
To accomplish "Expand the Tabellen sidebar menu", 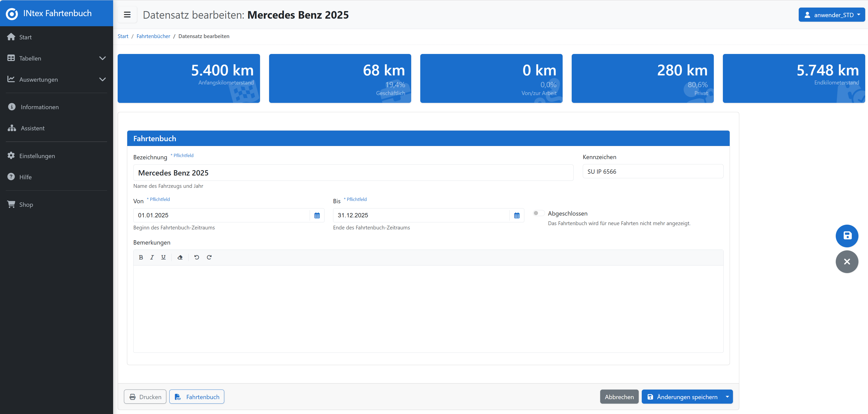I will tap(56, 58).
